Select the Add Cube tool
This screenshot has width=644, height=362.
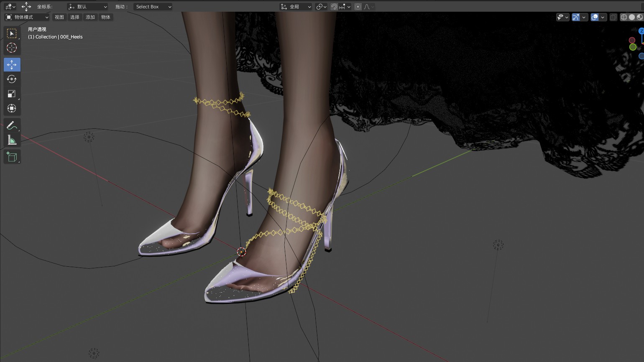tap(12, 157)
